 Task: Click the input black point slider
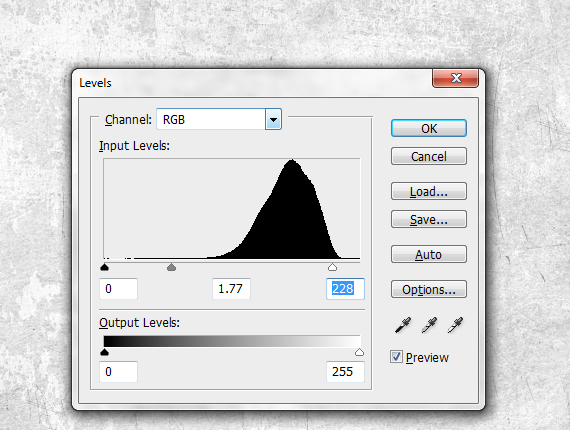tap(104, 268)
